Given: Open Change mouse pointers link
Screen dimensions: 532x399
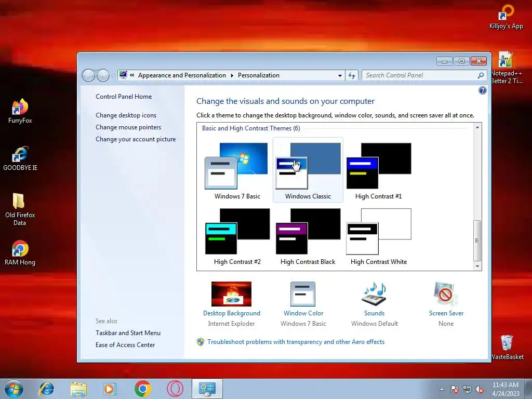Looking at the screenshot, I should 128,127.
